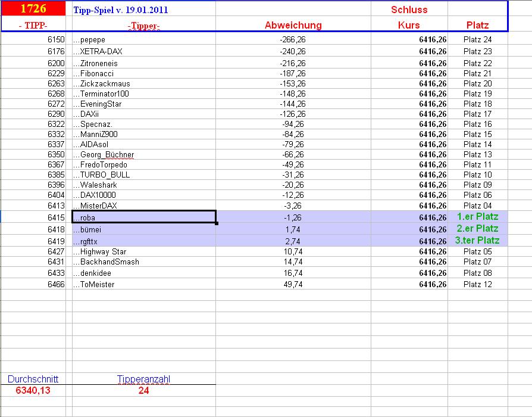Click the Tipperanzahl label cell
Image resolution: width=532 pixels, height=417 pixels.
(144, 379)
